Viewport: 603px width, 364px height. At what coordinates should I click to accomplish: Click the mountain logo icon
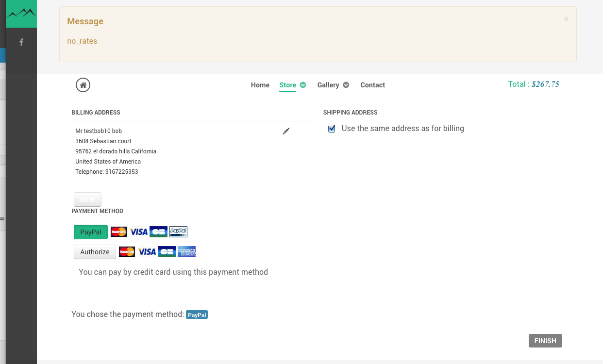click(21, 13)
